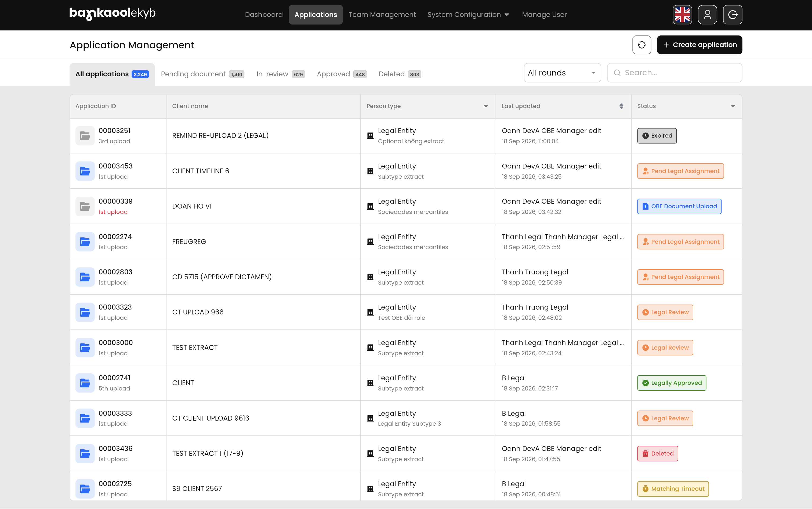Click the search magnifier icon
The image size is (812, 509).
click(617, 73)
